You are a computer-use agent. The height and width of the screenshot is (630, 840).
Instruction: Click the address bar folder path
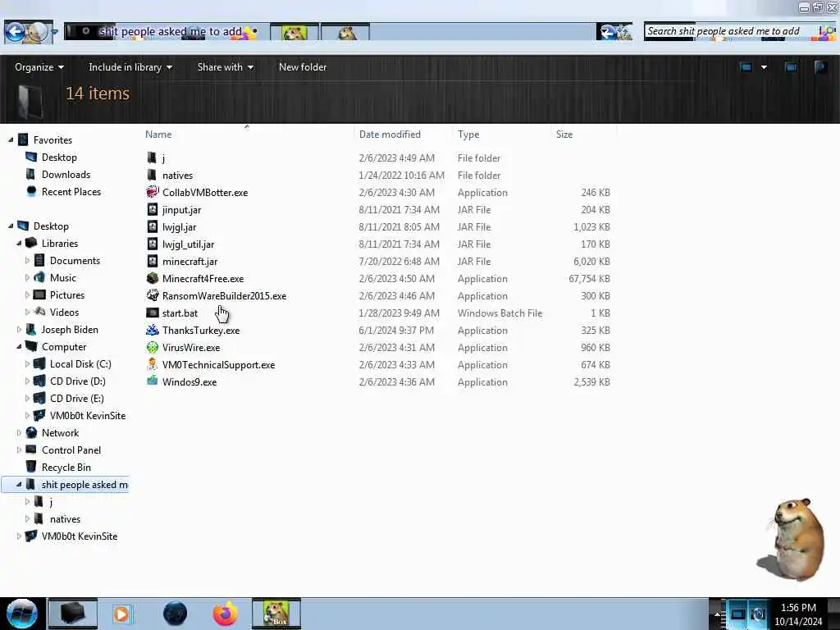coord(171,32)
